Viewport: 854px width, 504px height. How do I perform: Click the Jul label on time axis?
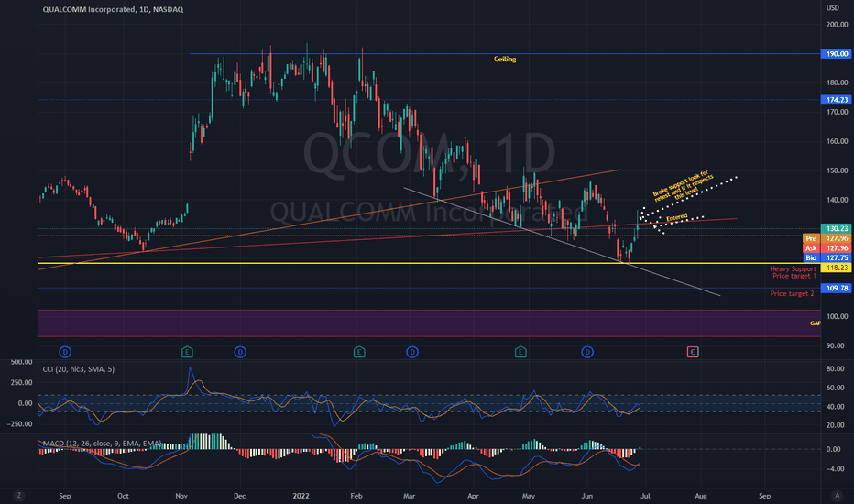[645, 496]
